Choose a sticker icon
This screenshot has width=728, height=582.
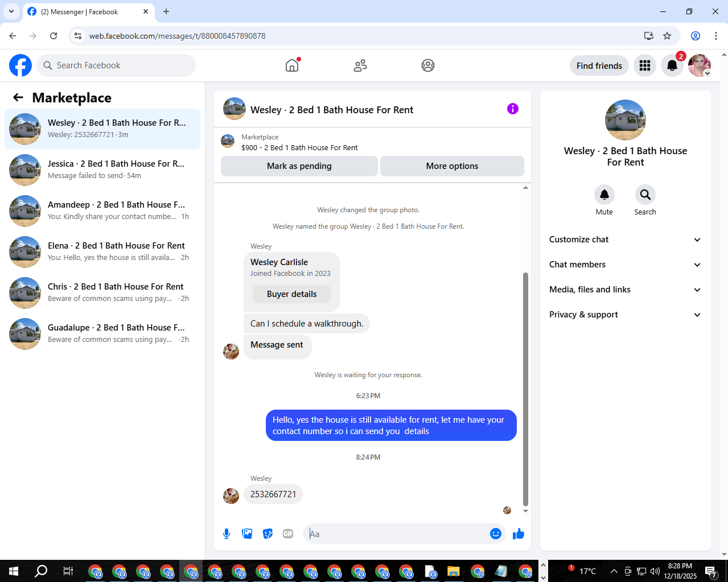268,534
